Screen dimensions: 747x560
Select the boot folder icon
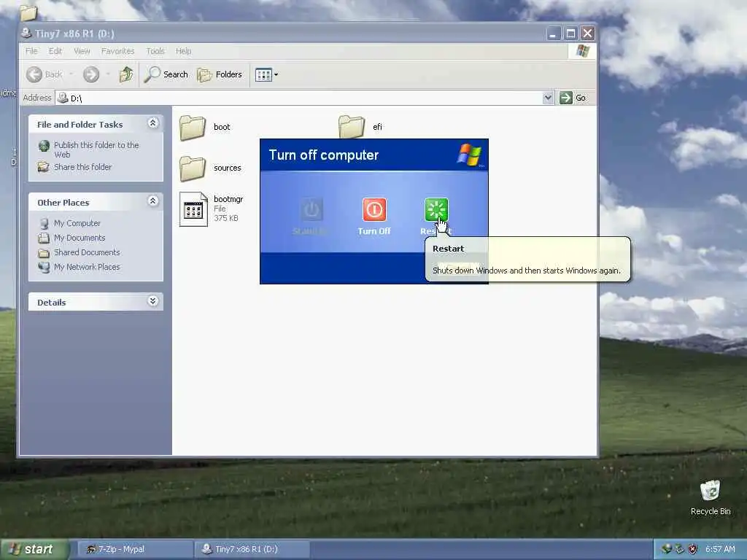193,128
